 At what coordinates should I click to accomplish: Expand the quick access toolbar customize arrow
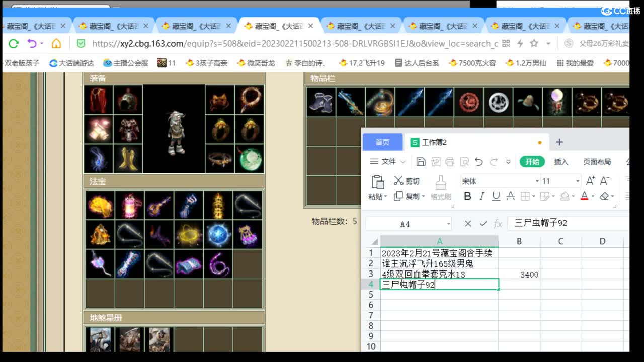(x=508, y=162)
